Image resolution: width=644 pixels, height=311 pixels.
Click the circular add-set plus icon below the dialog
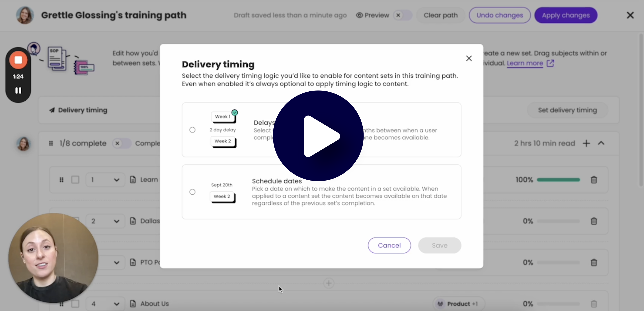(329, 283)
